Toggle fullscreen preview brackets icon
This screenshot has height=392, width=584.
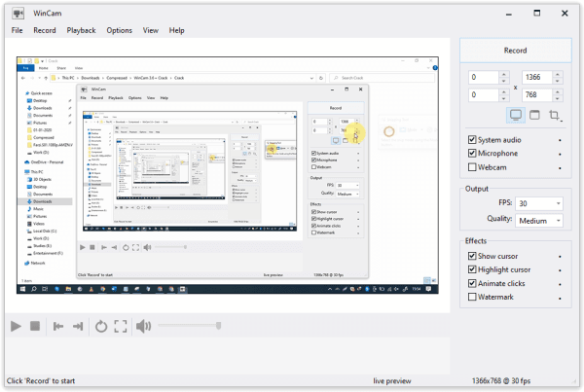121,327
